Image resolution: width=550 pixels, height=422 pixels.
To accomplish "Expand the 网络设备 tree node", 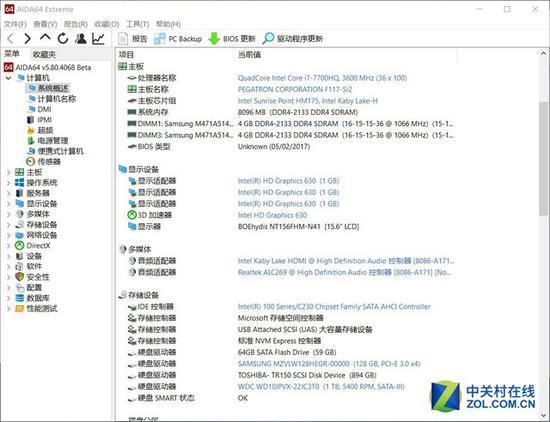I will coord(8,235).
